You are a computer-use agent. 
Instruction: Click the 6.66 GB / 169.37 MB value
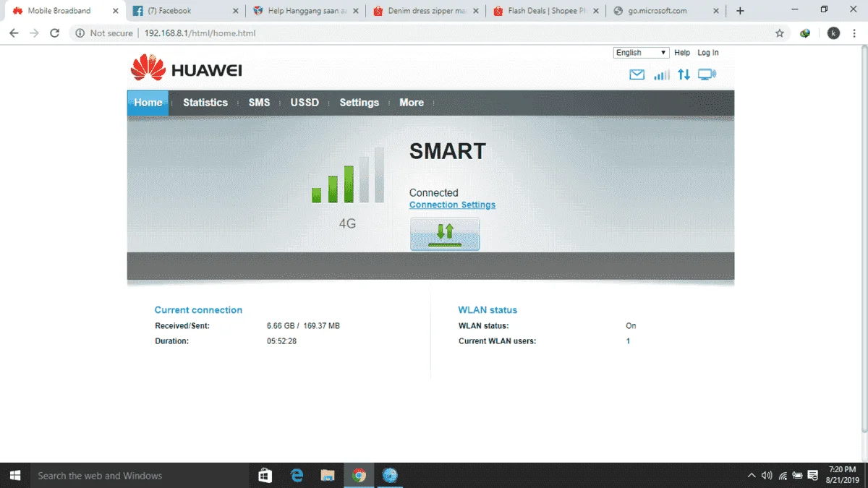pyautogui.click(x=303, y=326)
